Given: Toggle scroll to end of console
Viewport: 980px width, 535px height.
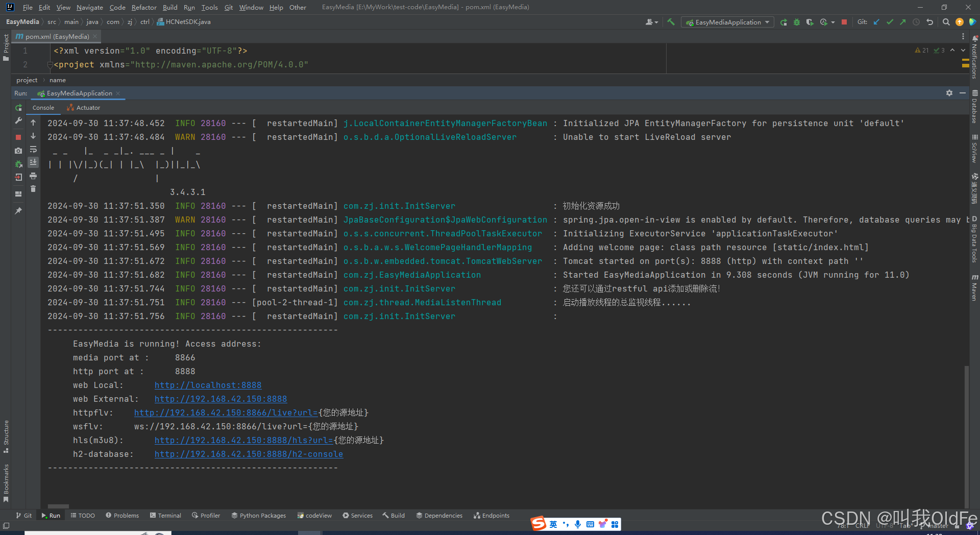Looking at the screenshot, I should [33, 162].
